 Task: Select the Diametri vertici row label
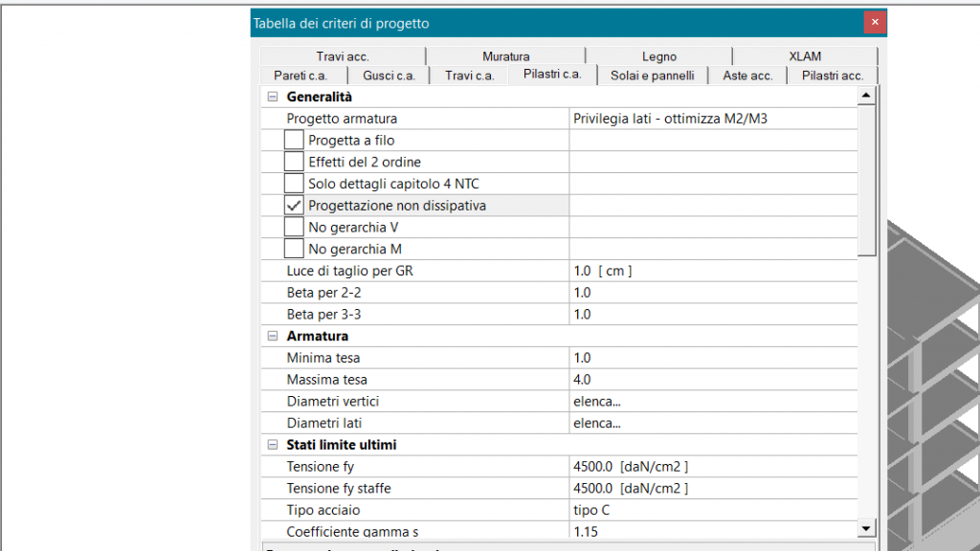click(x=333, y=401)
